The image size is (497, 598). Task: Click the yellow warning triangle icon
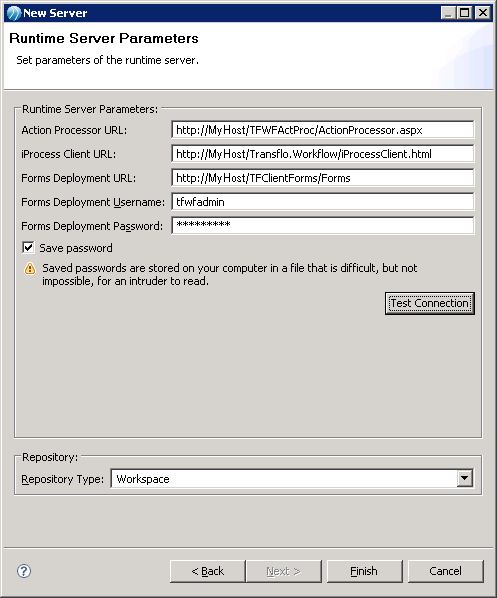(30, 269)
